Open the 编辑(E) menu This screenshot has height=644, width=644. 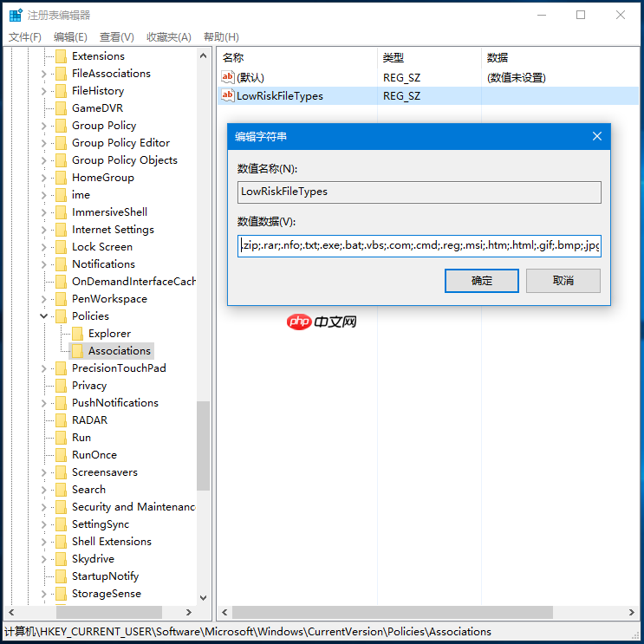[x=70, y=37]
